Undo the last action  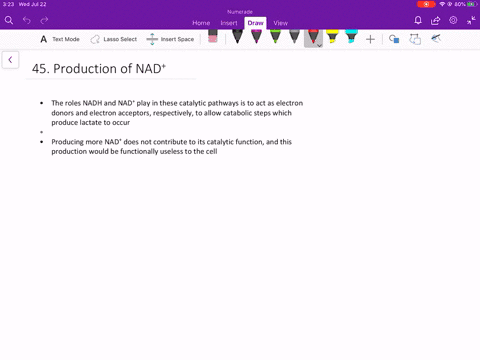(27, 20)
